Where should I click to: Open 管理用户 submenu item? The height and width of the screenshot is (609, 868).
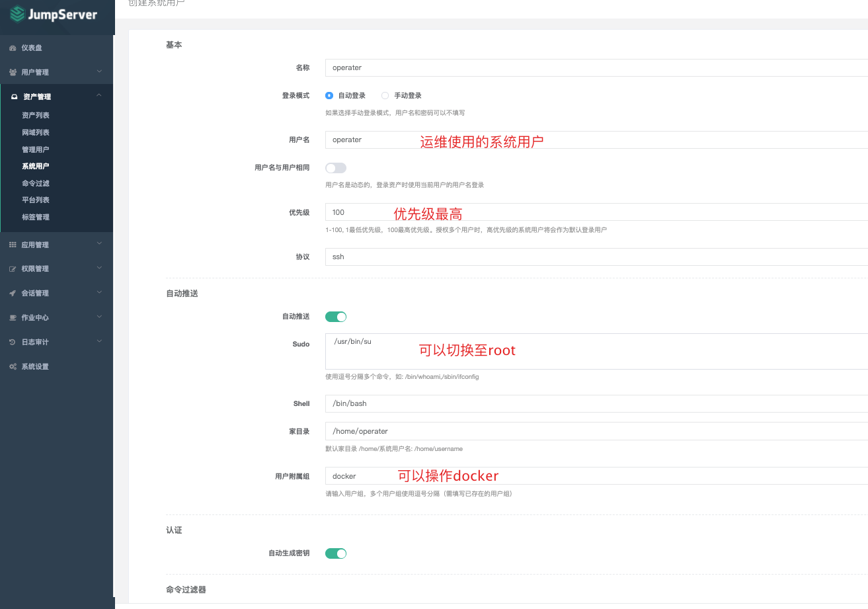[36, 149]
